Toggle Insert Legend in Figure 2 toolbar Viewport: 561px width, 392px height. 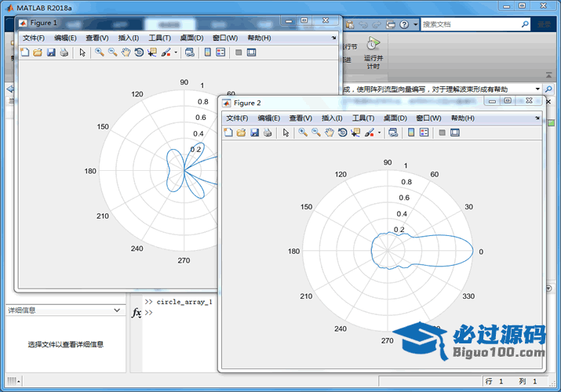pos(424,132)
